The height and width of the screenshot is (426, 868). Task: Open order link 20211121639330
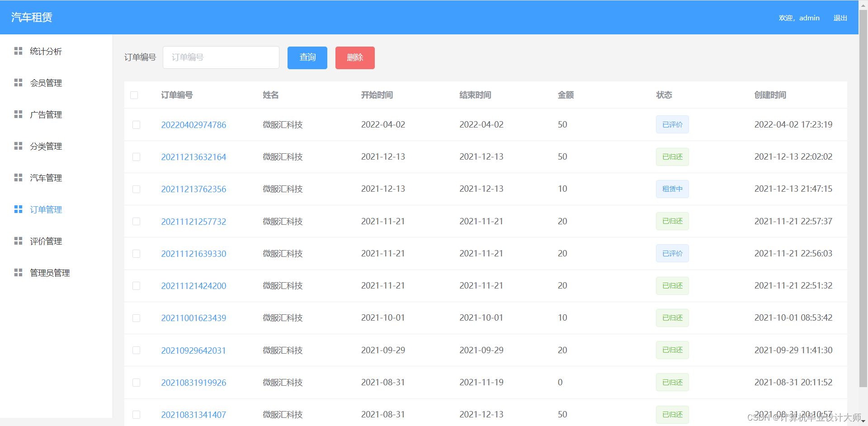pyautogui.click(x=193, y=254)
